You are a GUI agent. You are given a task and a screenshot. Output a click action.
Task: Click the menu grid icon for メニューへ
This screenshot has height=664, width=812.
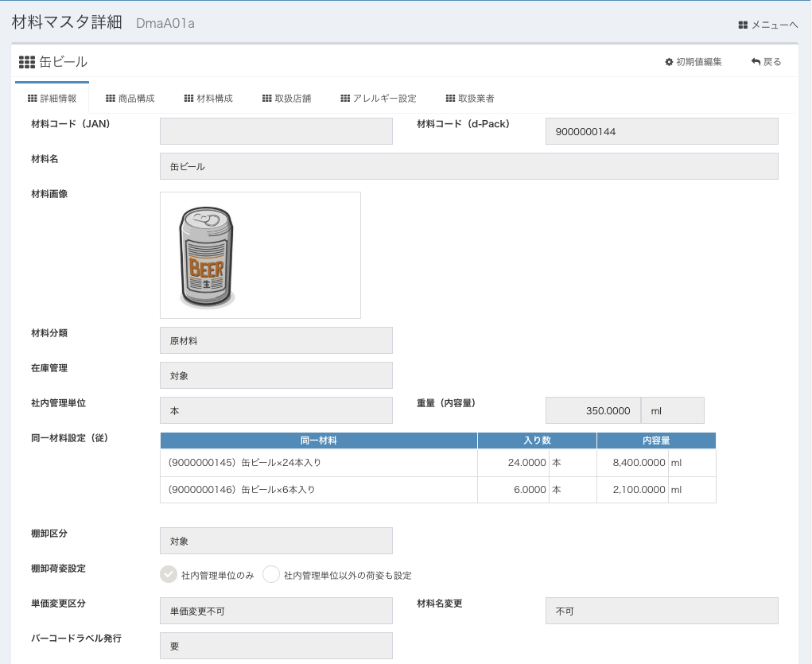pyautogui.click(x=743, y=25)
